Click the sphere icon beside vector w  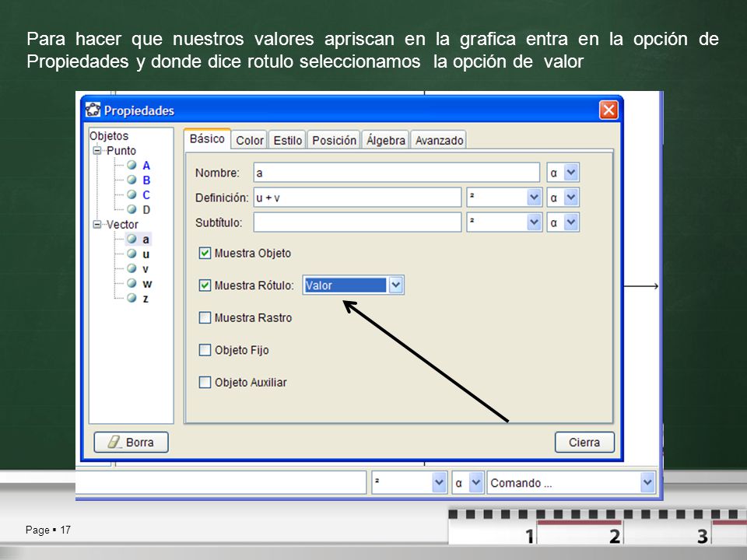click(x=132, y=283)
